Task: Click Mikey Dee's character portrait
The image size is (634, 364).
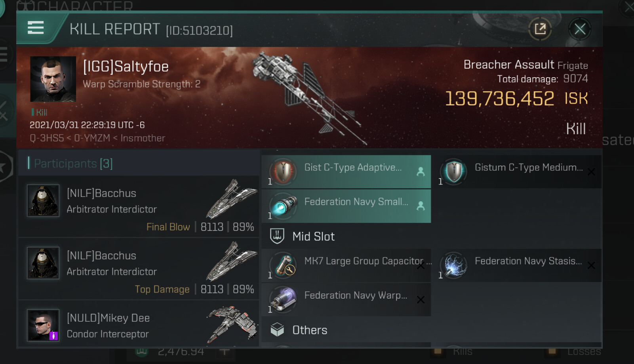Action: point(43,325)
